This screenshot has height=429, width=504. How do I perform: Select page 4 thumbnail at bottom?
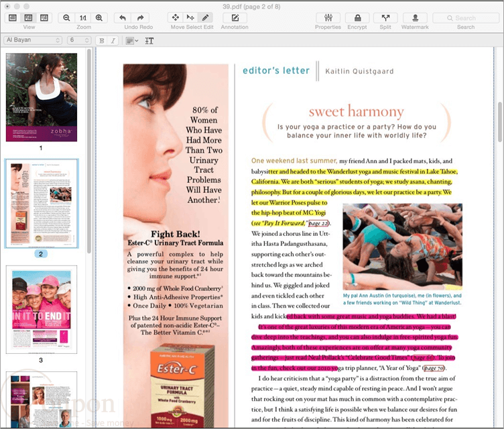42,400
